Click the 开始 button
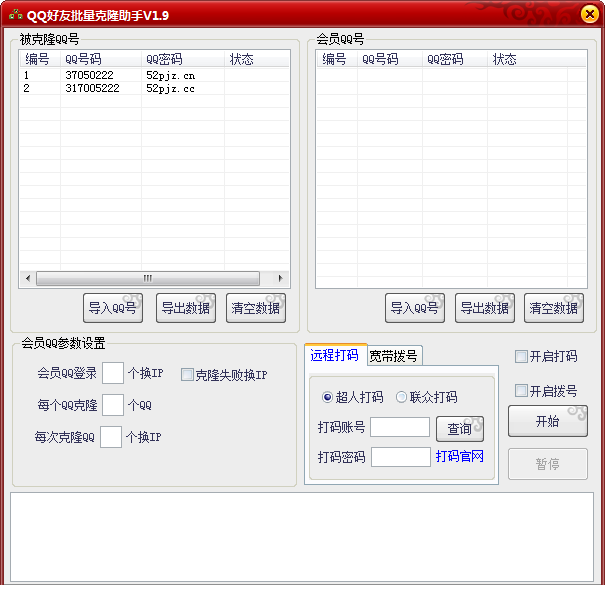605x608 pixels. click(548, 421)
